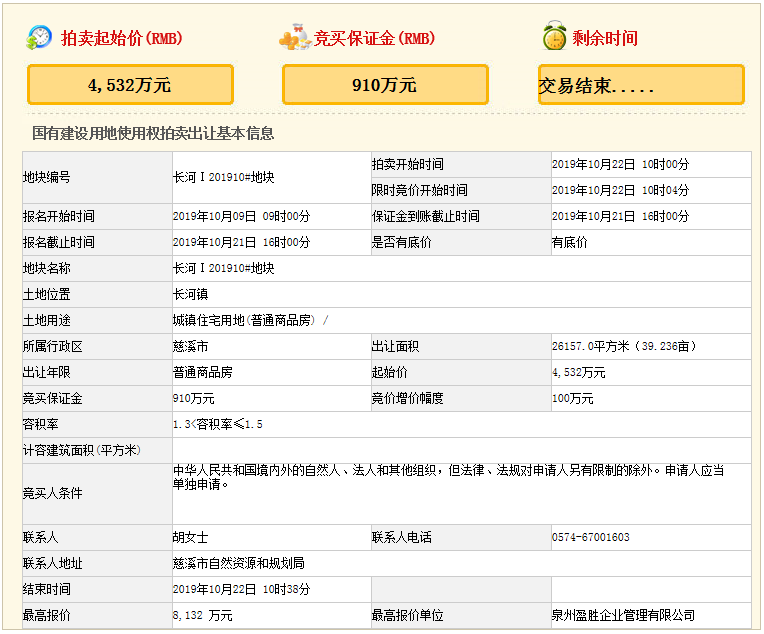This screenshot has height=634, width=764.
Task: Click the 交易结束 remaining time box
Action: [x=641, y=85]
